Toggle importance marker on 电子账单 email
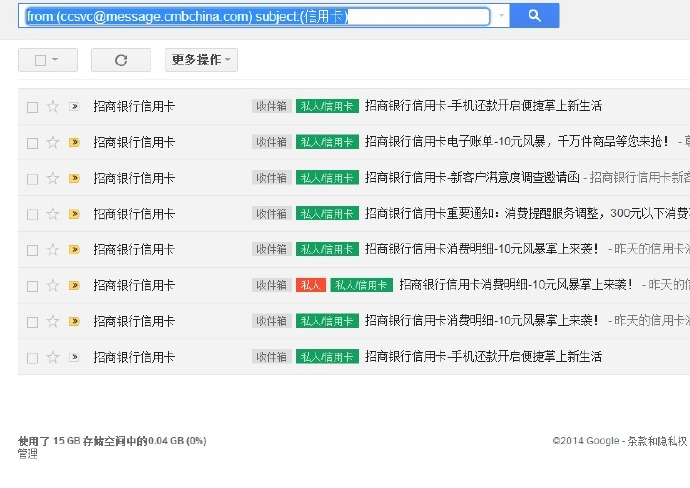The image size is (690, 488). 74,142
